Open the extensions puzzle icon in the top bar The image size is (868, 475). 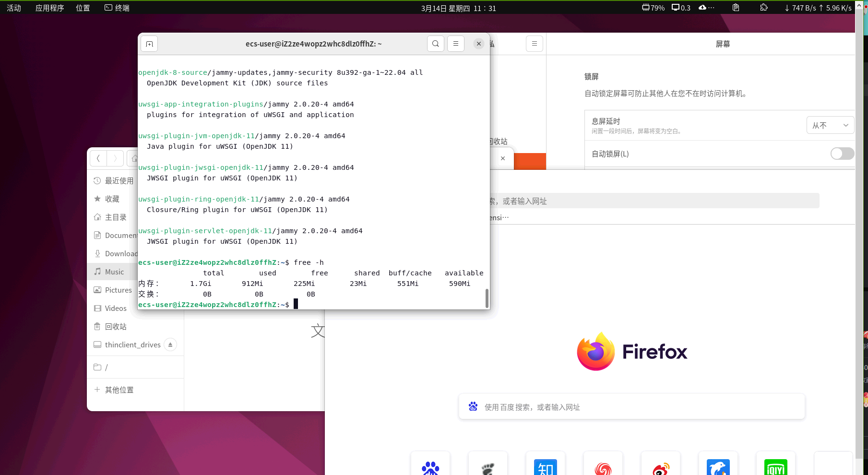(764, 8)
